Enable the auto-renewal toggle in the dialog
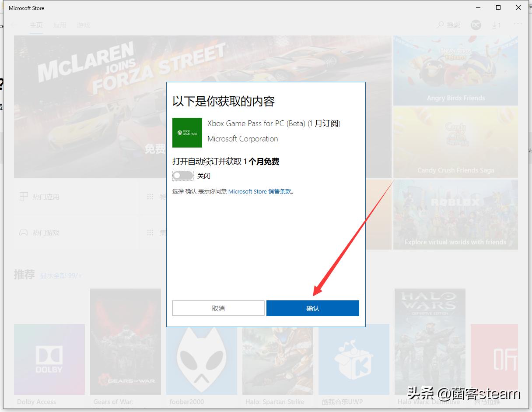532x412 pixels. [182, 175]
